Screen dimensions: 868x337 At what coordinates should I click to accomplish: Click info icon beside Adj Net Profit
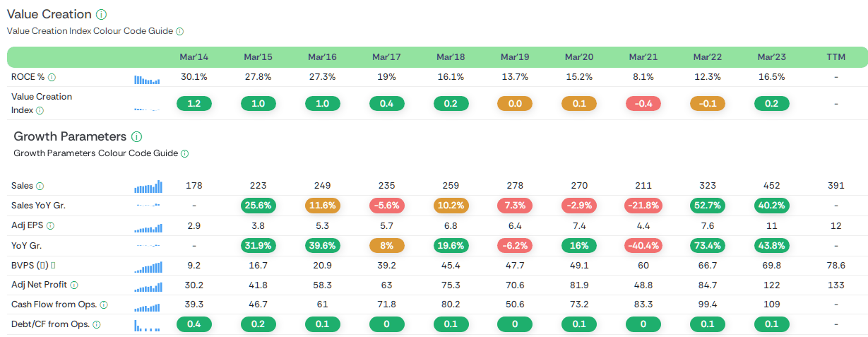pos(74,285)
